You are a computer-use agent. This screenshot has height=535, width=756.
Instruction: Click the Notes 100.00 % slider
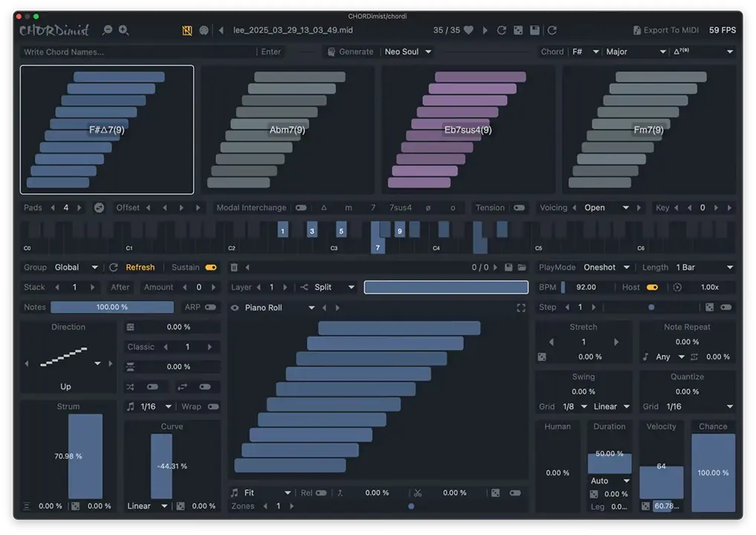tap(112, 308)
